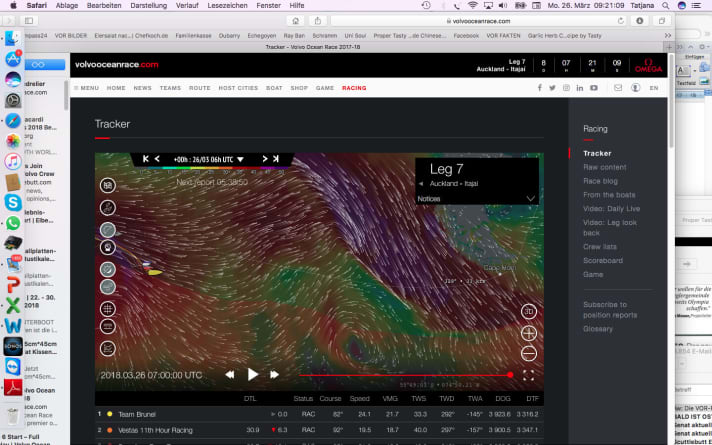Open the Lesezeichen menu
This screenshot has height=445, width=712.
point(227,5)
